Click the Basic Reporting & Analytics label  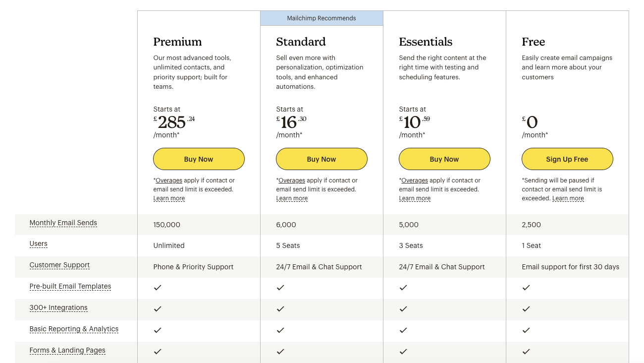tap(74, 329)
